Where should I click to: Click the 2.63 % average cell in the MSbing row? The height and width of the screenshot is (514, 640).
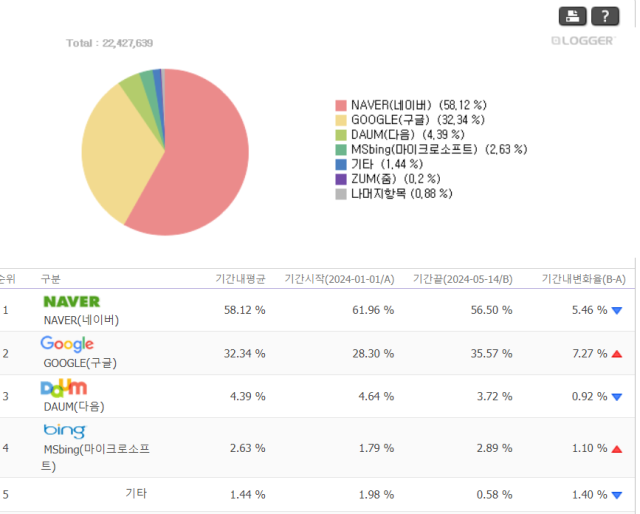click(248, 448)
